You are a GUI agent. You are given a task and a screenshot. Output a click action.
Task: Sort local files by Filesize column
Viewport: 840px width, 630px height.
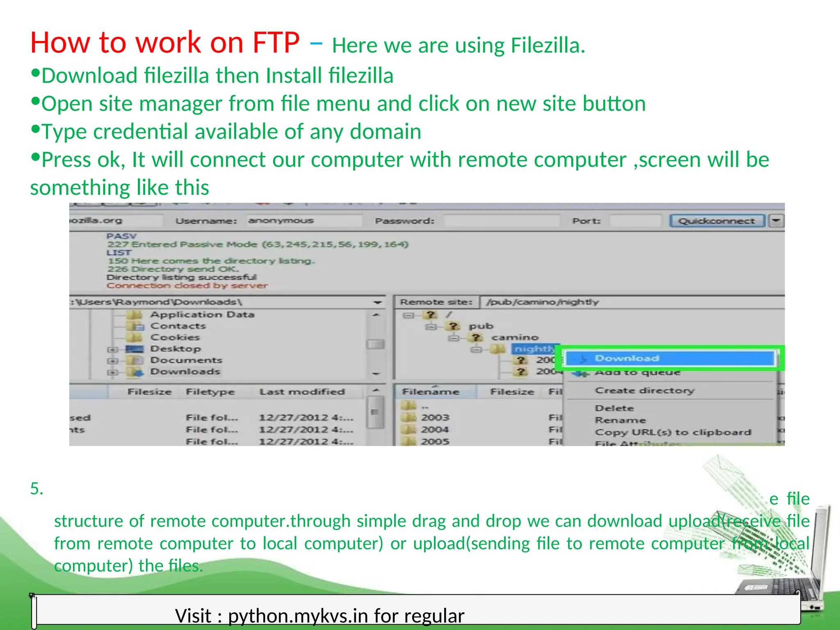coord(149,392)
